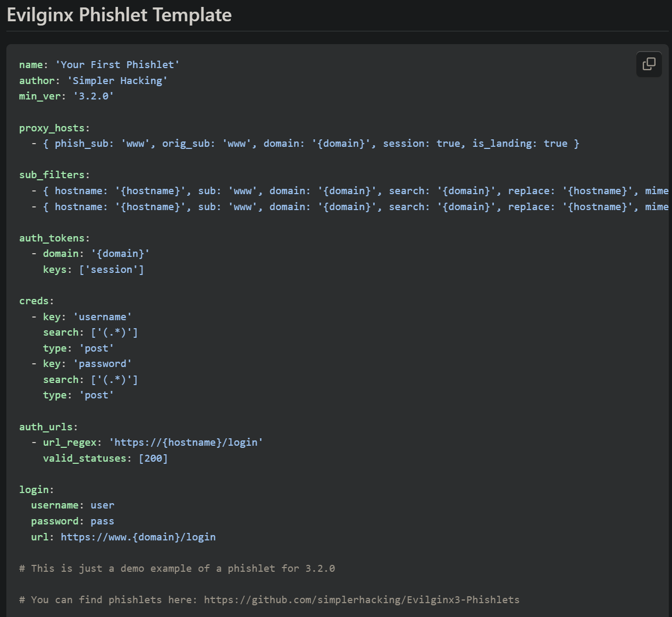Screen dimensions: 672x617
Task: Click the 'auth_urls:' key
Action: (49, 427)
